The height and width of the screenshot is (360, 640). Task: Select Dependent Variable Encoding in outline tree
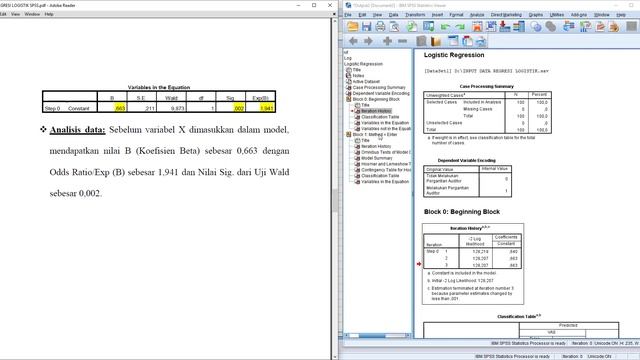click(381, 93)
